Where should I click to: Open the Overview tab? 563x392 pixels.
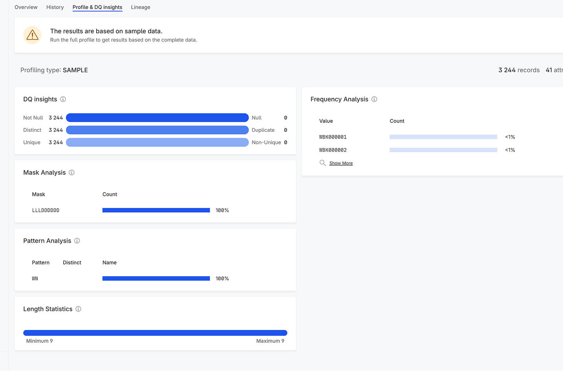click(26, 7)
